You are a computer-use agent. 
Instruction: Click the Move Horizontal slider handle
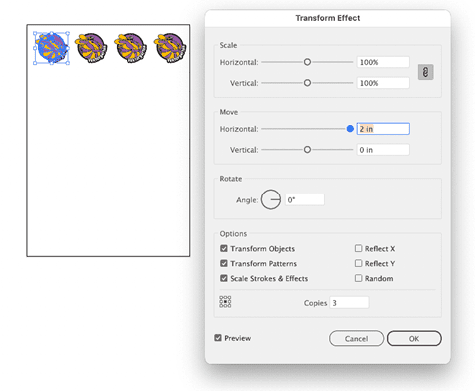point(350,129)
